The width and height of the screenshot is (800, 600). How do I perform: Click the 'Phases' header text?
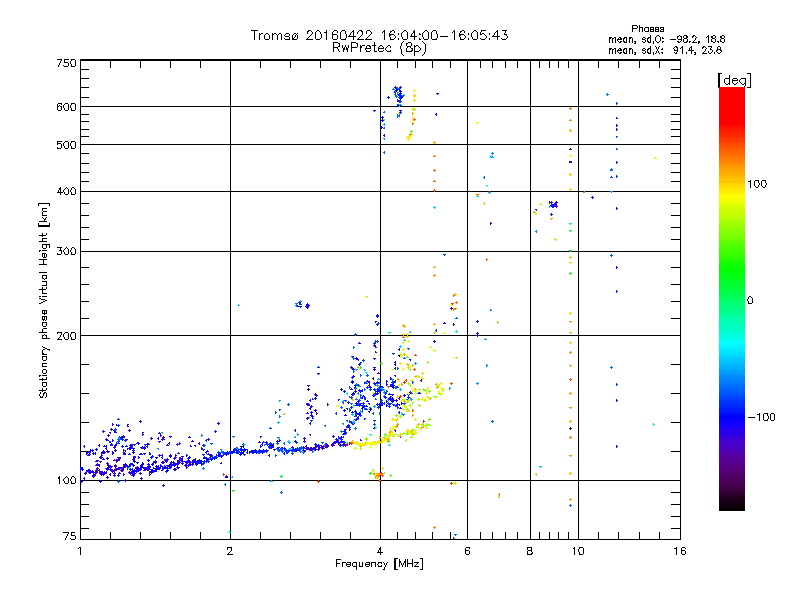tap(647, 29)
